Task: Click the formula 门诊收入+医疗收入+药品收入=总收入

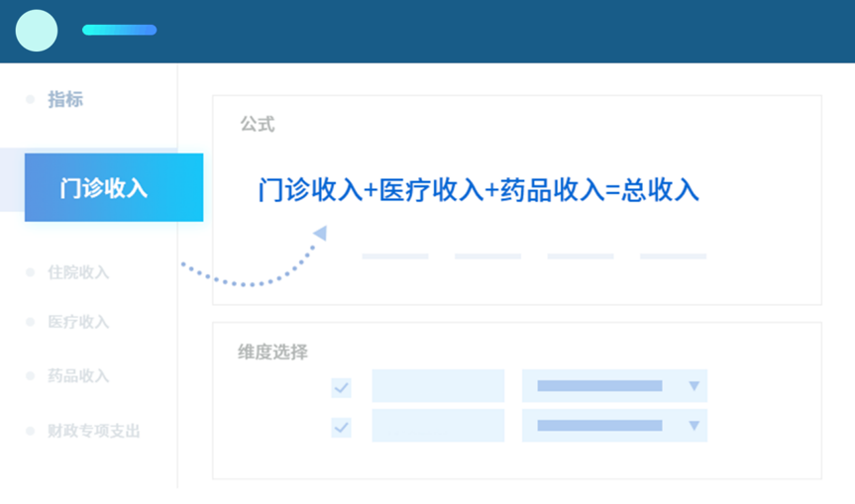Action: [479, 190]
